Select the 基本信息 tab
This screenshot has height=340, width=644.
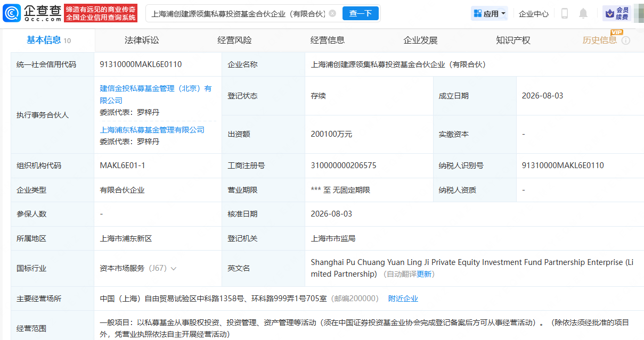click(48, 40)
